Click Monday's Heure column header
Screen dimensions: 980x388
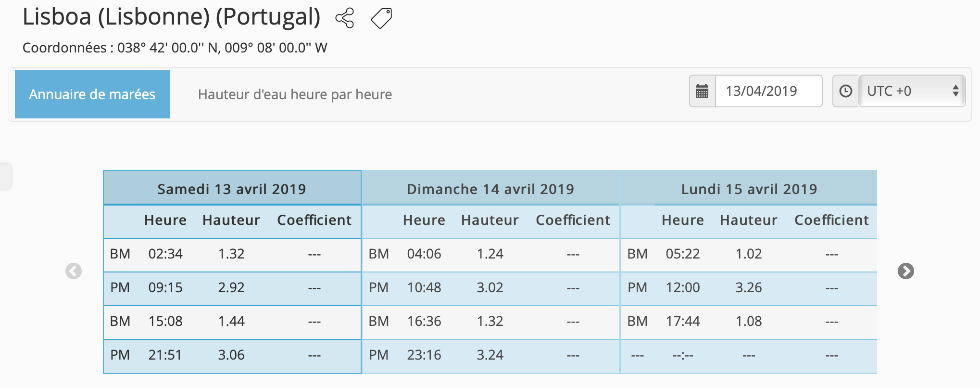tap(683, 220)
